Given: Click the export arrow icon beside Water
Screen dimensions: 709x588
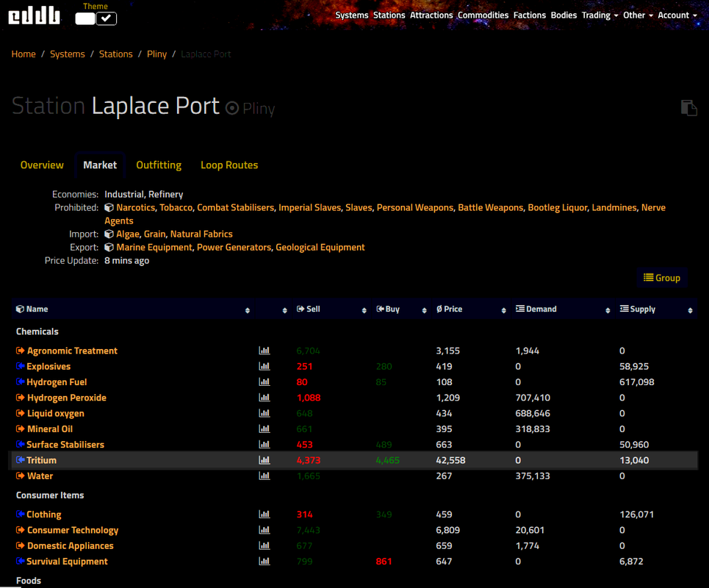Looking at the screenshot, I should [21, 476].
